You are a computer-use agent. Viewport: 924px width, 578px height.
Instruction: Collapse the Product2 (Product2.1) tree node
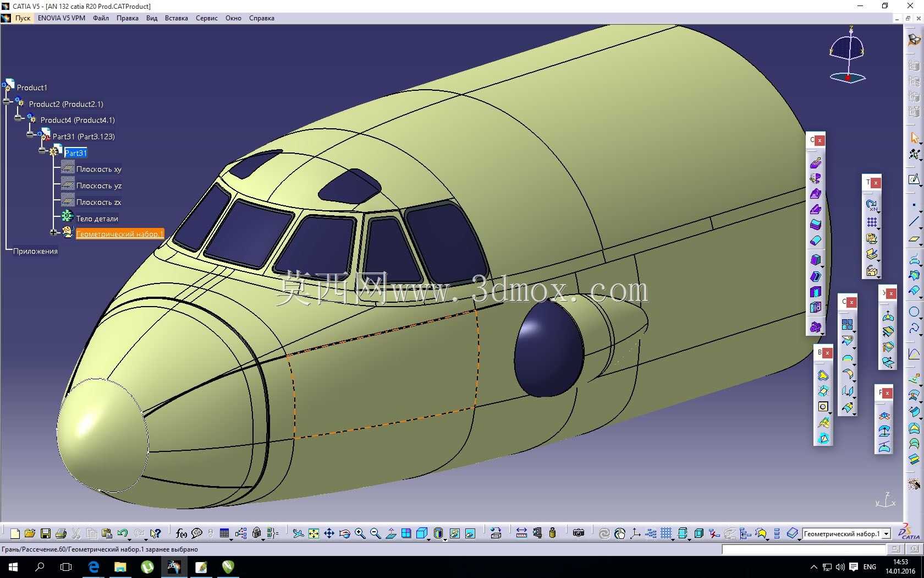click(7, 101)
